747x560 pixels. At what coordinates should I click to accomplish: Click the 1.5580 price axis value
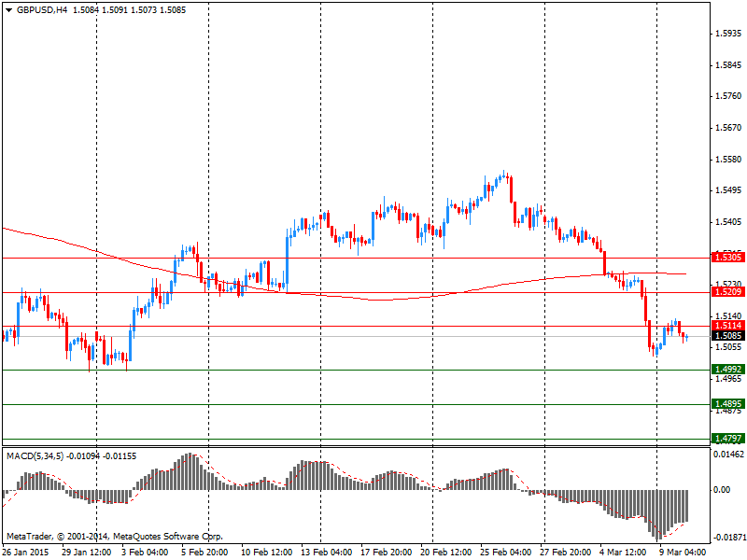[x=729, y=160]
